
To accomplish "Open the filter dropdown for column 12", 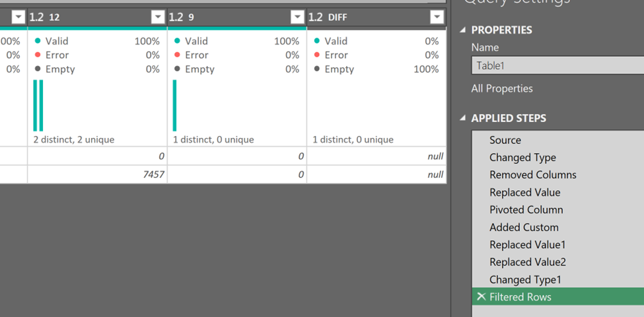I will (158, 17).
